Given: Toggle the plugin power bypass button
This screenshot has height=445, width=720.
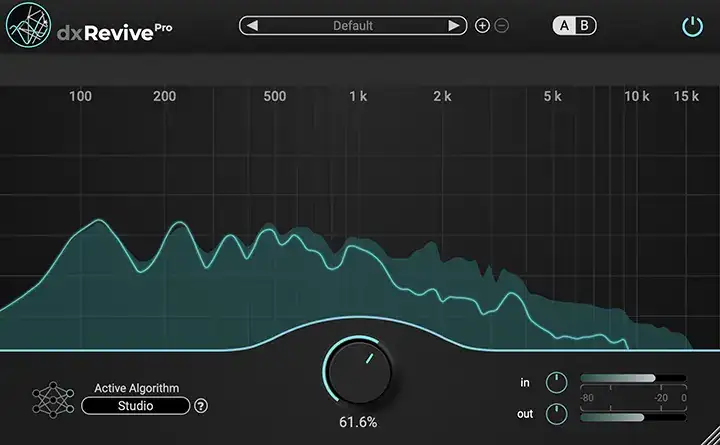Looking at the screenshot, I should 692,27.
